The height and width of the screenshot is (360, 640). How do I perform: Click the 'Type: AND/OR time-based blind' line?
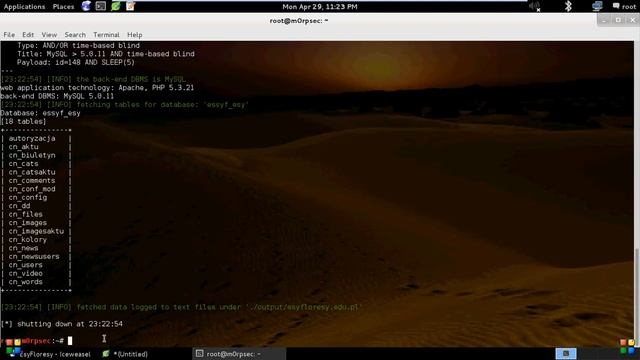78,45
